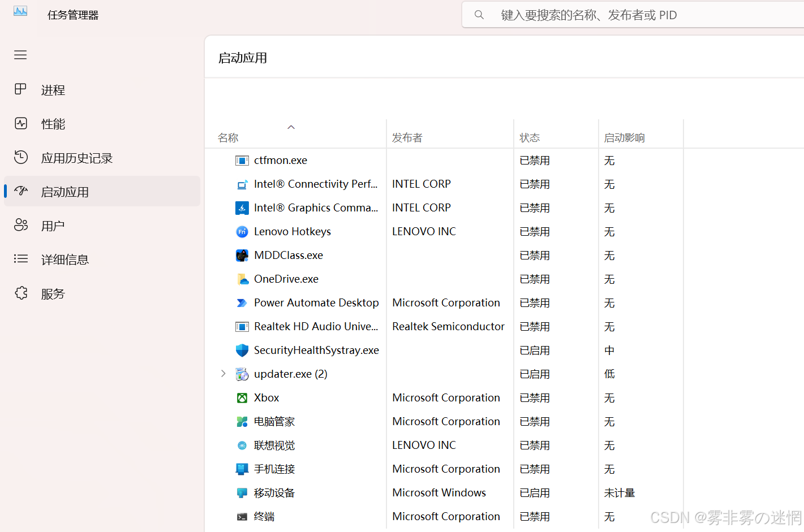Toggle the 名称 column sort arrow
Screen dimensions: 804x532
291,127
